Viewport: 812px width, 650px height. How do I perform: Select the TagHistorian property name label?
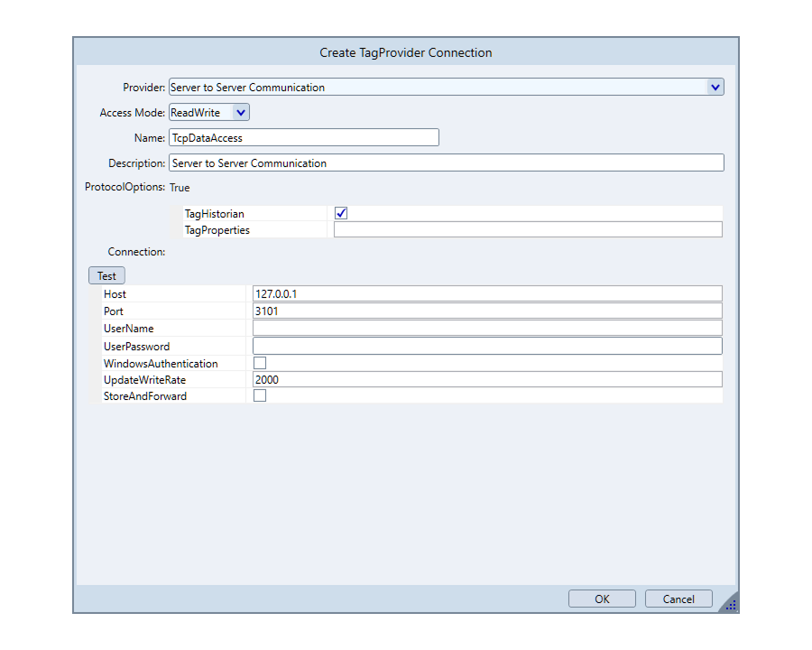[x=214, y=214]
